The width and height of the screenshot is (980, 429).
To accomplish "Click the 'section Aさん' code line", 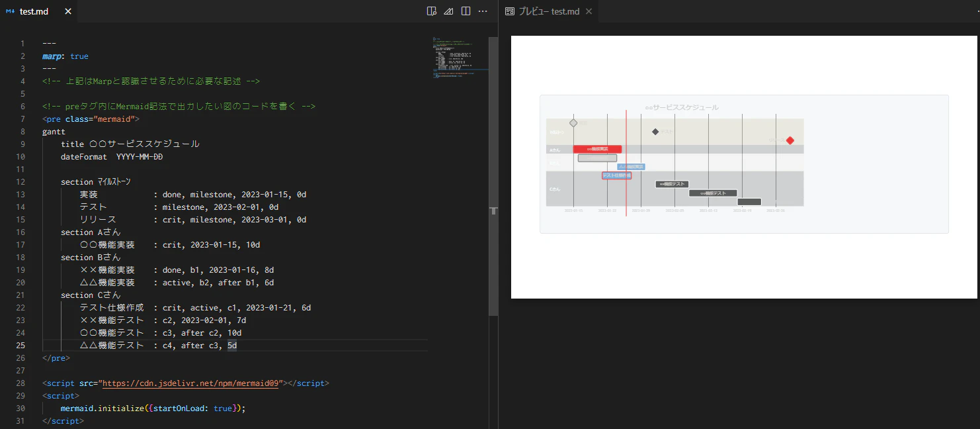I will [x=91, y=232].
